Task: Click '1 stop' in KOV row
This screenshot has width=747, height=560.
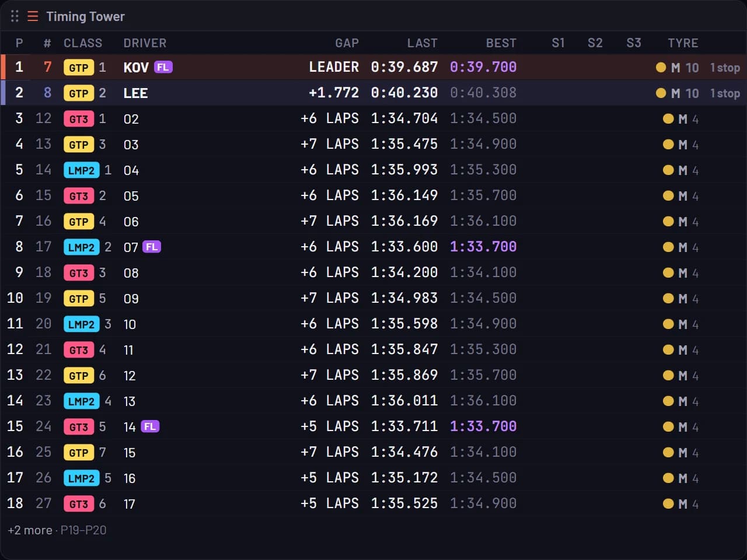Action: (x=725, y=68)
